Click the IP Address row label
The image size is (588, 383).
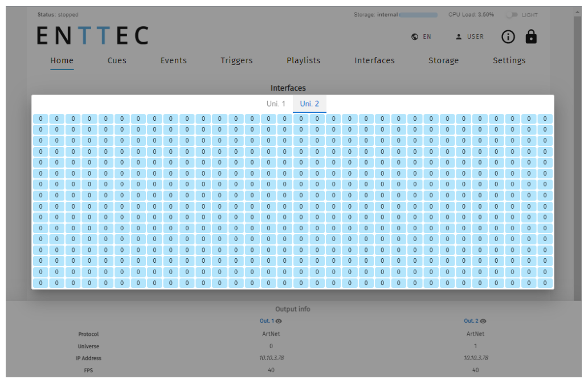[x=88, y=358]
